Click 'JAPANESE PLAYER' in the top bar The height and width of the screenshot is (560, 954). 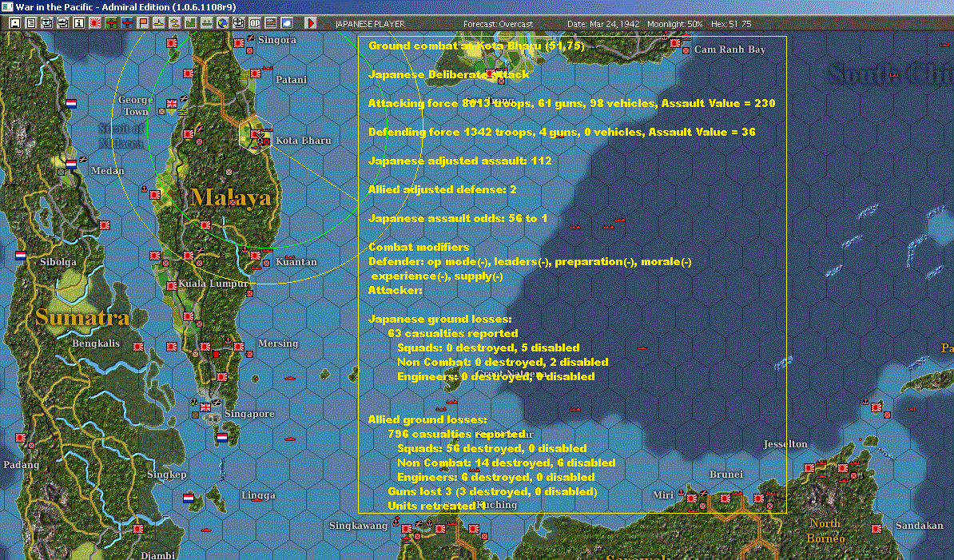tap(370, 24)
